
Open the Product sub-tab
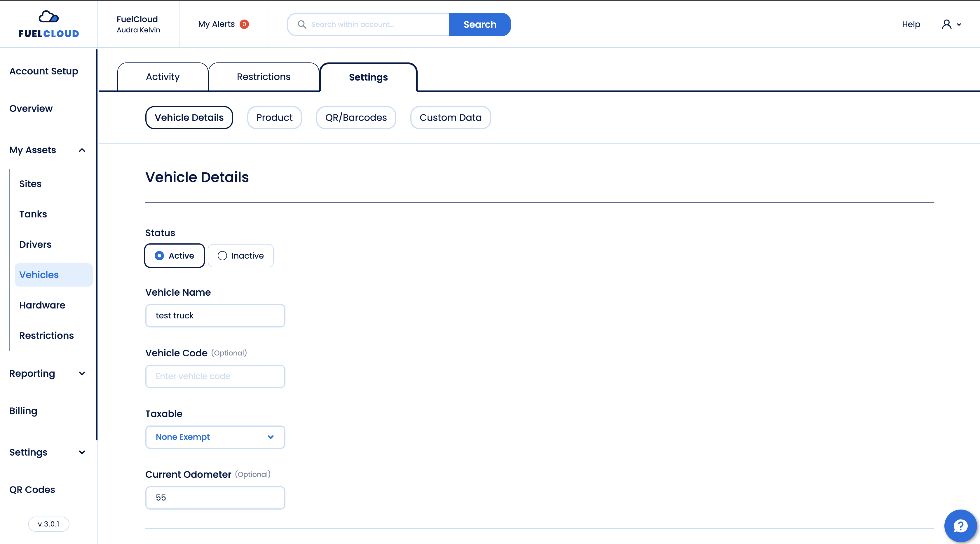[274, 118]
